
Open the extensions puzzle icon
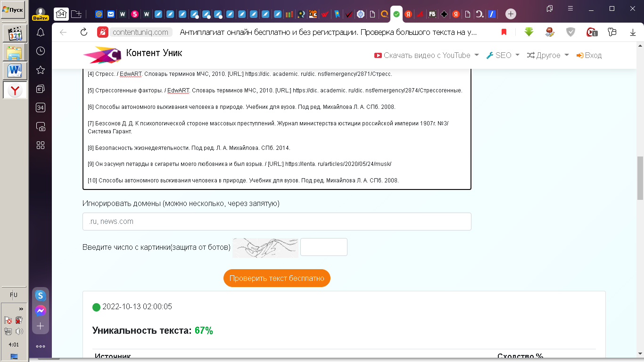point(612,32)
